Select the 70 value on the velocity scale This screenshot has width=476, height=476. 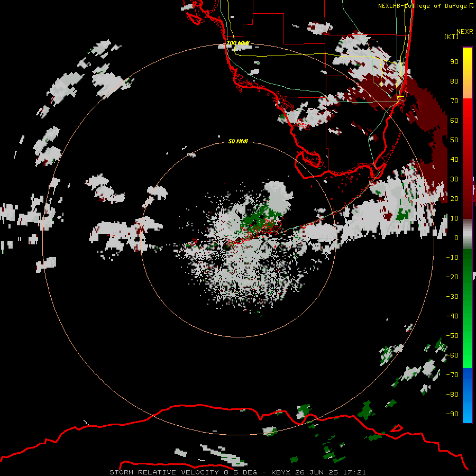[454, 101]
